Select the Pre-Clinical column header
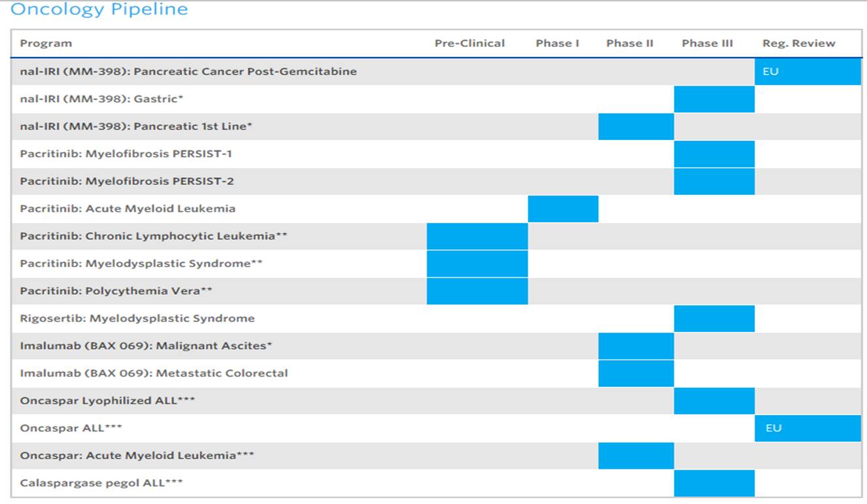Viewport: 867px width, 504px height. [469, 44]
